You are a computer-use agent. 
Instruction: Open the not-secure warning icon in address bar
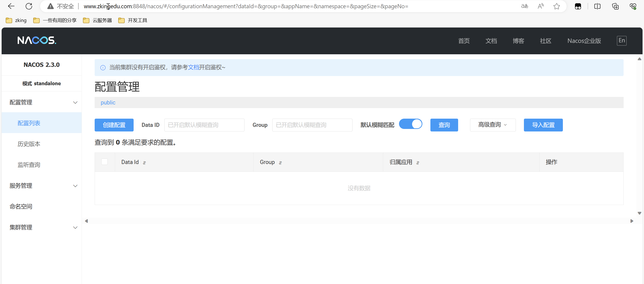50,6
